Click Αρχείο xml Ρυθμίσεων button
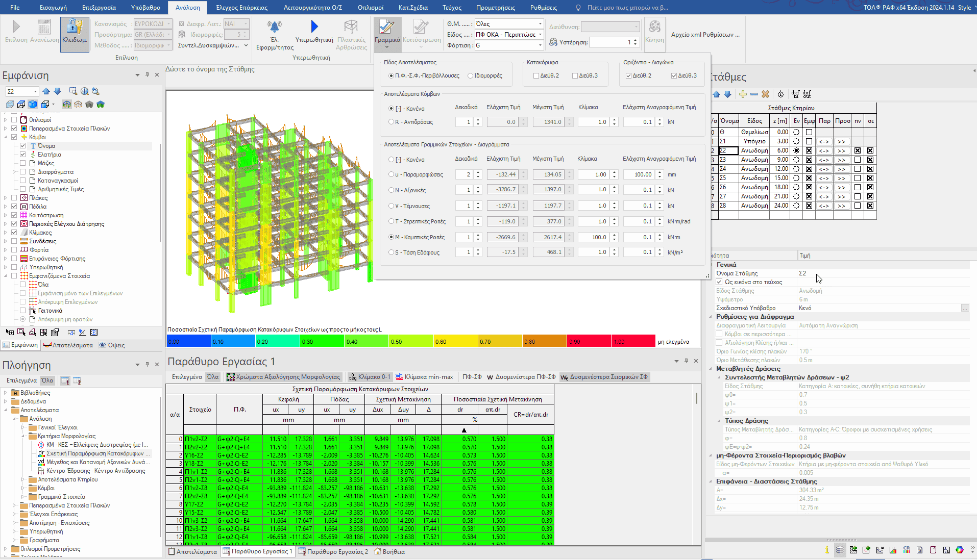Viewport: 977px width, 560px height. click(x=704, y=35)
